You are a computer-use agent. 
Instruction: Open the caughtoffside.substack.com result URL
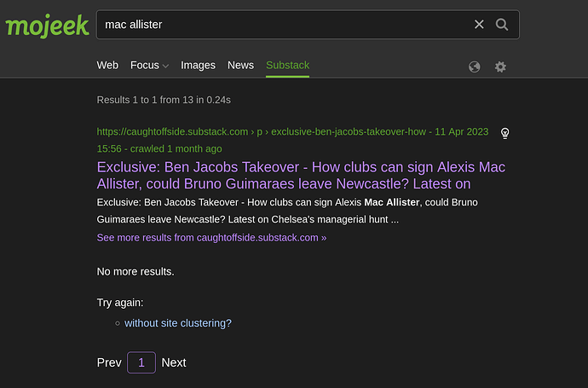292,140
